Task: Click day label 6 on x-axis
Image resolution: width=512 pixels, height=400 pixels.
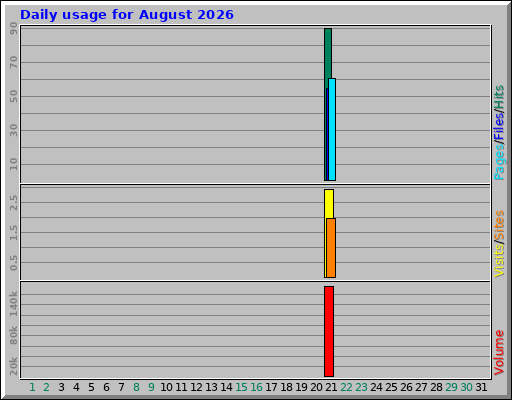Action: pyautogui.click(x=106, y=387)
